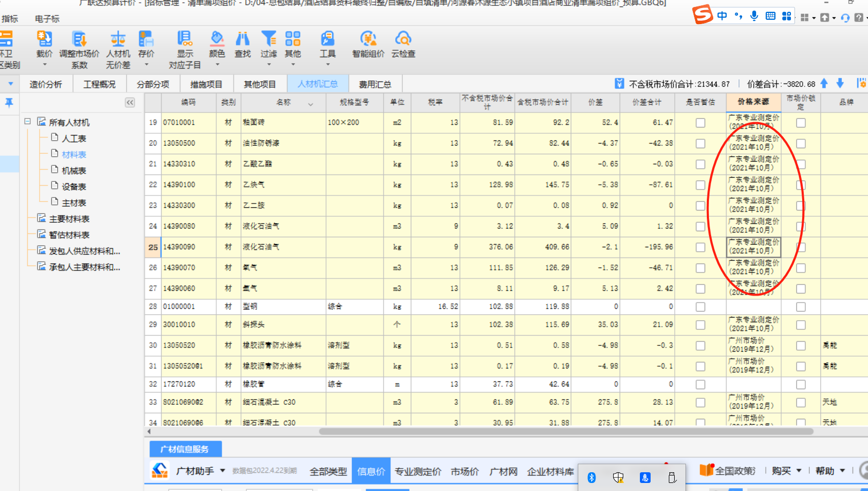Click the 智能组价 icon
The image size is (868, 491).
368,39
